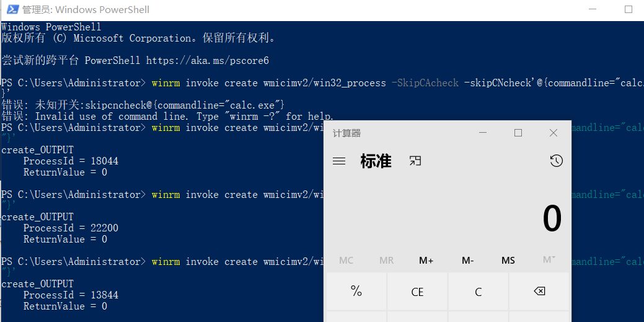Click the calculator title text 计算器
Screen dimensions: 644x322
coord(346,133)
